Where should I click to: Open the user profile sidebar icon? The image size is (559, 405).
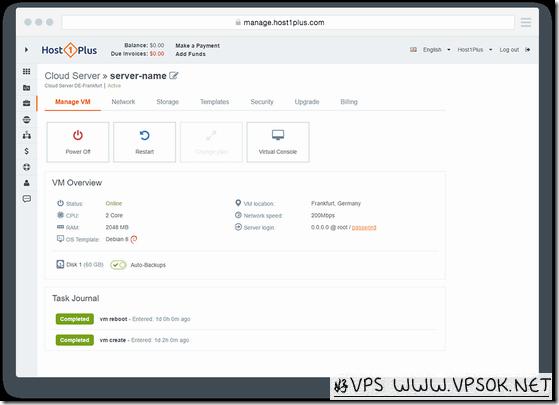point(26,183)
